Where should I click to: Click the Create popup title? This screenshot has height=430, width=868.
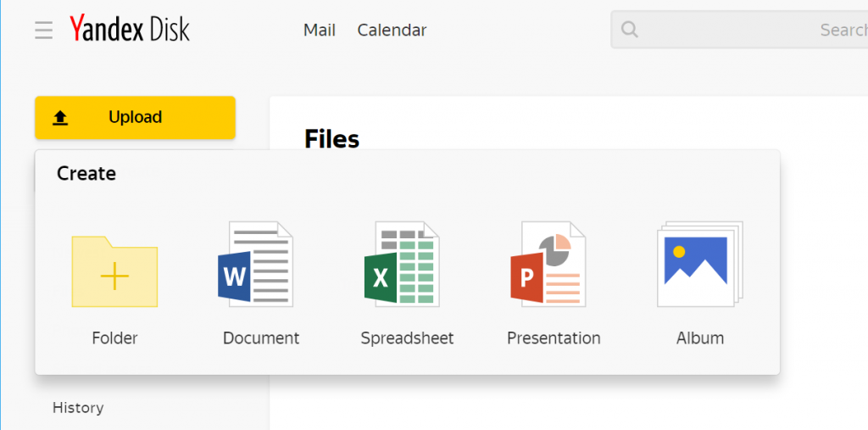pos(86,174)
